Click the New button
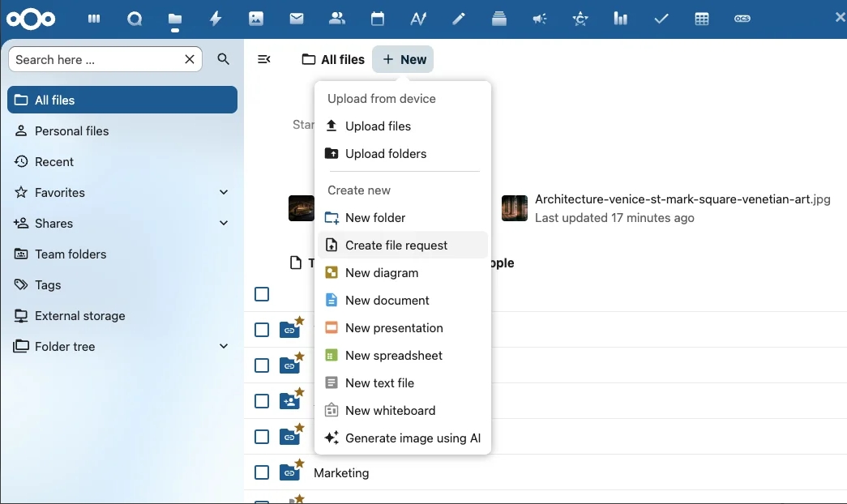 [404, 59]
